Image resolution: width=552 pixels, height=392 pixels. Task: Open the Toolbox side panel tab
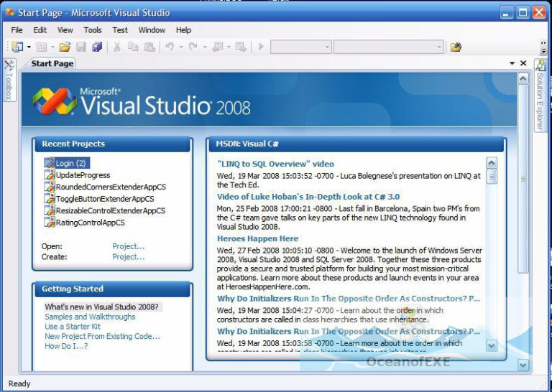[x=9, y=80]
